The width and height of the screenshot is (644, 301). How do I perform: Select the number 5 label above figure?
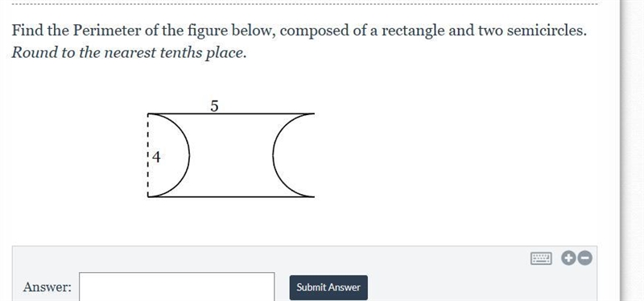(214, 106)
